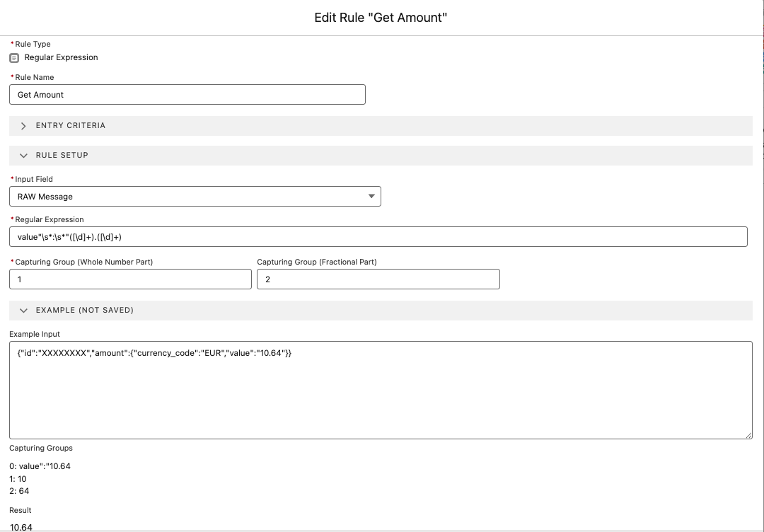
Task: Grab the Example Input textarea resize handle
Action: pos(748,435)
